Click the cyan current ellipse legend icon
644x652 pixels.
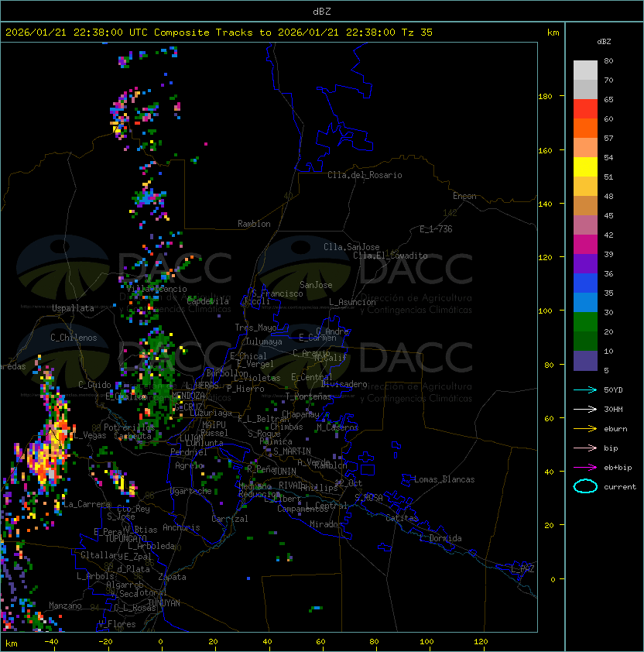point(585,486)
